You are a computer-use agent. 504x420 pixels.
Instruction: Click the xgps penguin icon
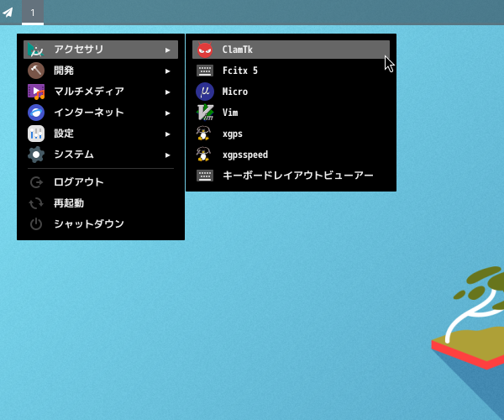pyautogui.click(x=203, y=134)
